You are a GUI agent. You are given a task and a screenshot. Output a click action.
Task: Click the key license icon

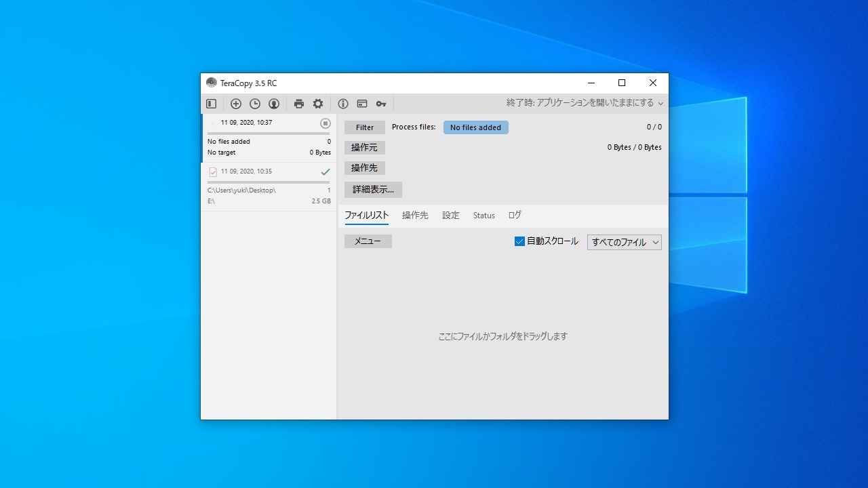(x=381, y=104)
